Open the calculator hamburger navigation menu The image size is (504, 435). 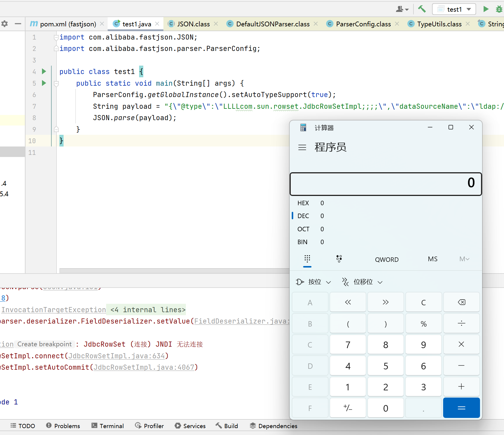pyautogui.click(x=302, y=147)
